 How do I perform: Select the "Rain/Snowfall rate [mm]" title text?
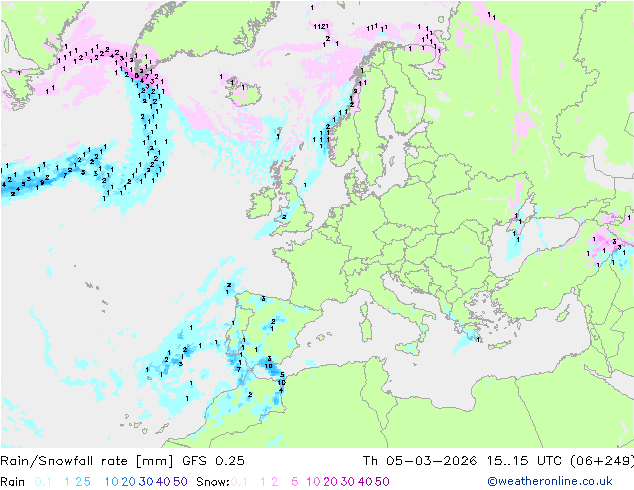(x=87, y=461)
